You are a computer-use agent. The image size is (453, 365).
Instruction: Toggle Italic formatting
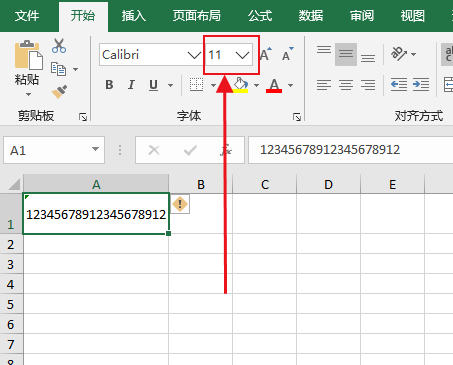(131, 85)
